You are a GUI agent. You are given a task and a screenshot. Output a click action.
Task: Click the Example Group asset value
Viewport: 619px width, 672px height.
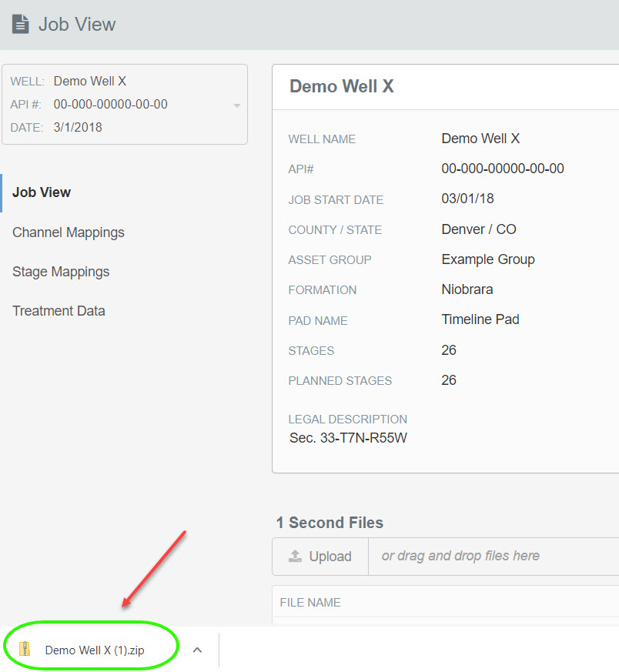click(x=488, y=259)
